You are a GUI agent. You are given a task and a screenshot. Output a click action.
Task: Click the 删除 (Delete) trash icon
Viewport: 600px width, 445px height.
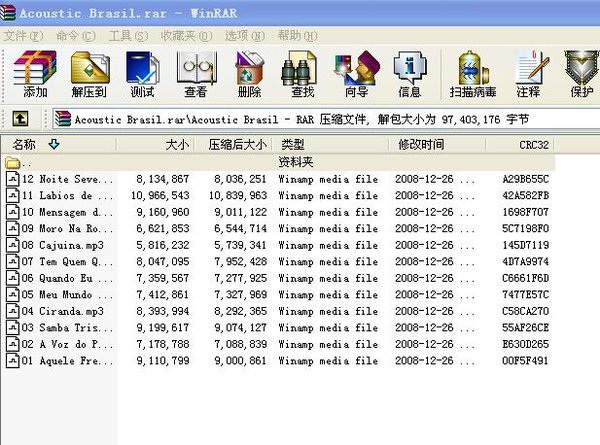click(x=249, y=74)
